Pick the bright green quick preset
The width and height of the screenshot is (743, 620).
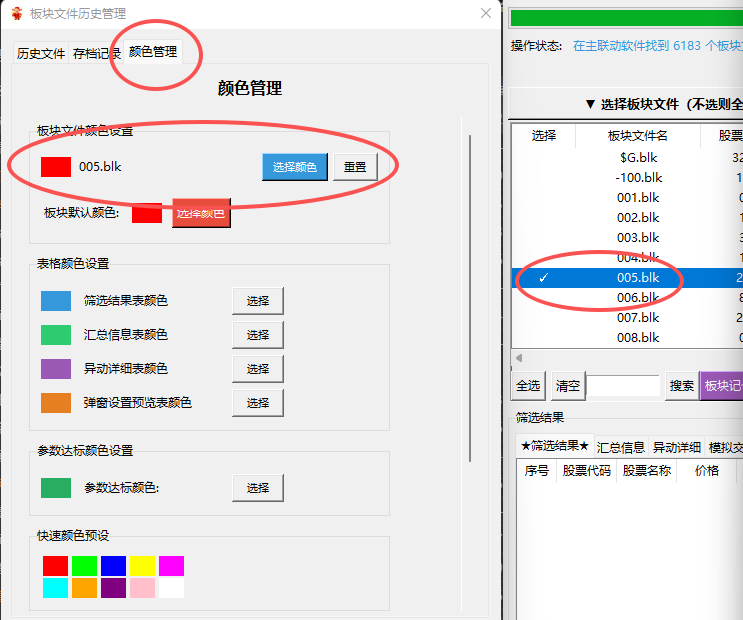(84, 566)
